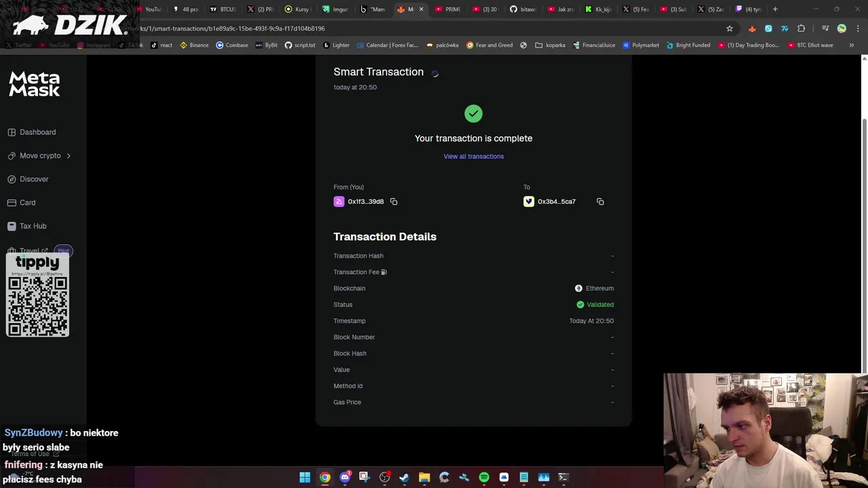Open the Coinbase bookmark
Screen dimensions: 868x488
click(232, 45)
